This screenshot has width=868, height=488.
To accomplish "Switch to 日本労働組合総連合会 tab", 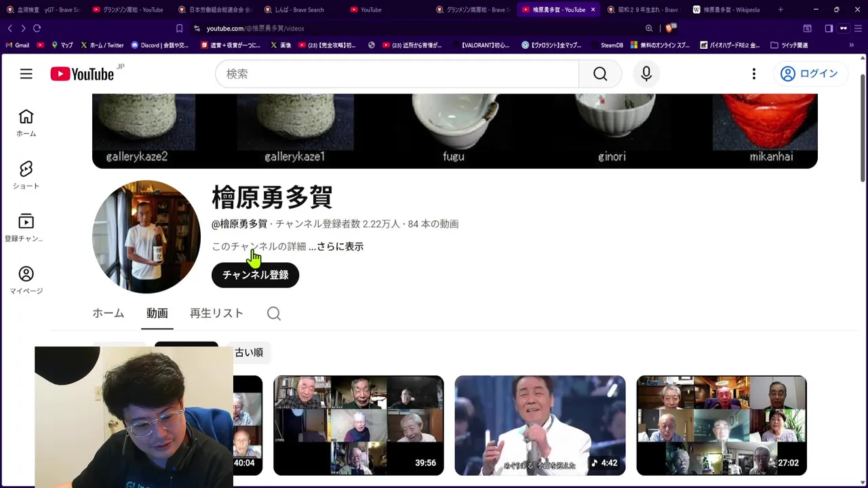I will [x=214, y=9].
